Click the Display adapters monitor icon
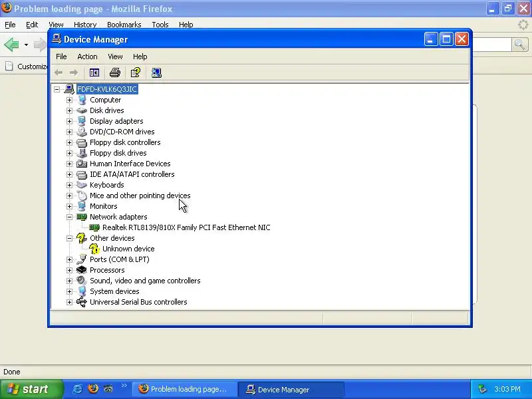Screen dimensions: 532x399 coord(82,121)
